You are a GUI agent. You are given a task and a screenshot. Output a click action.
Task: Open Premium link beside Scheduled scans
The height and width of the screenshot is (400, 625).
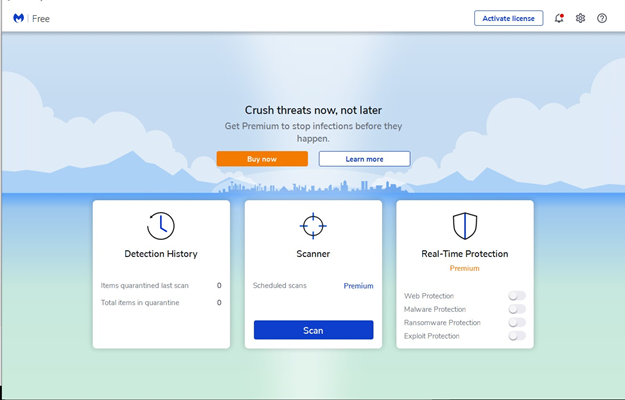click(x=358, y=286)
